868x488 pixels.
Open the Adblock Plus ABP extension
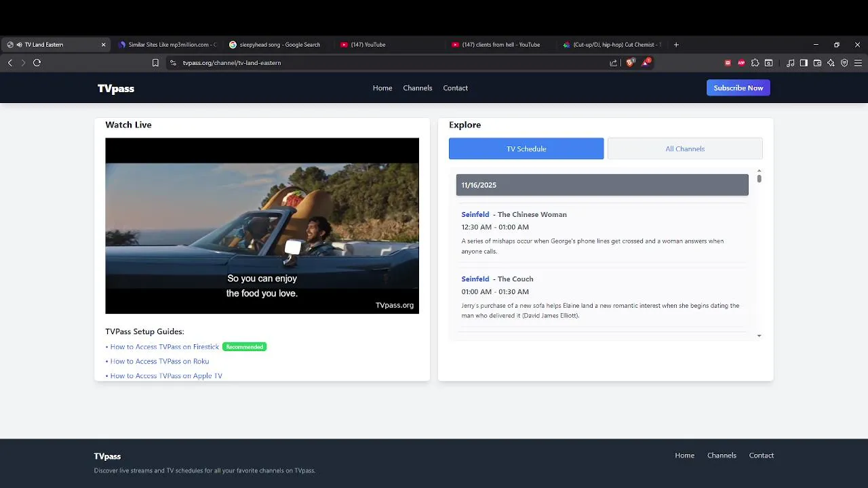click(x=741, y=62)
